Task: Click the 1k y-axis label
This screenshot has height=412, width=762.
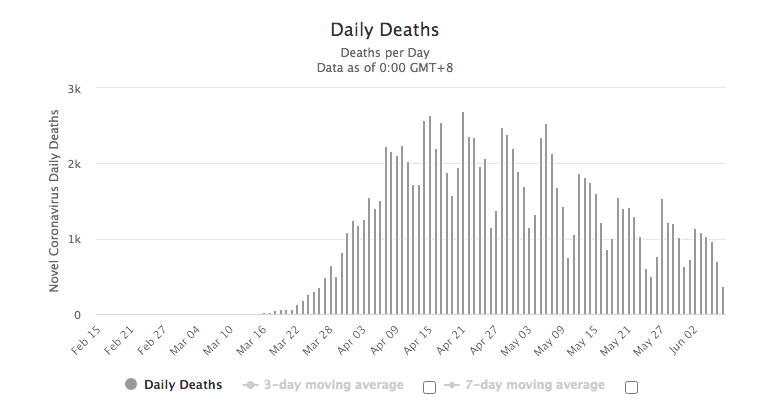Action: click(x=74, y=240)
